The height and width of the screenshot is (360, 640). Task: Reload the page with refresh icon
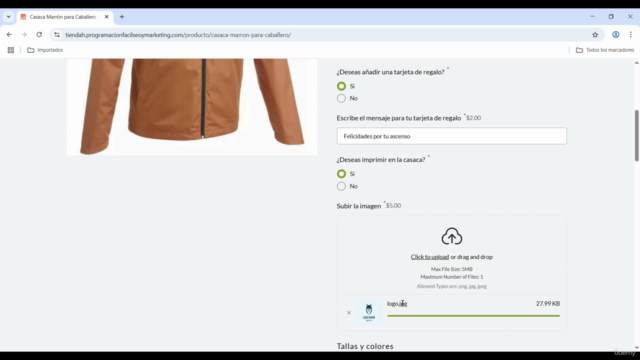click(39, 35)
